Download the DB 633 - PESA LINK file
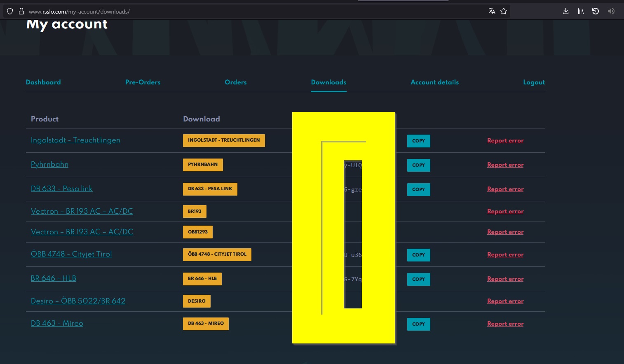Screen dimensions: 624x364 pos(210,189)
